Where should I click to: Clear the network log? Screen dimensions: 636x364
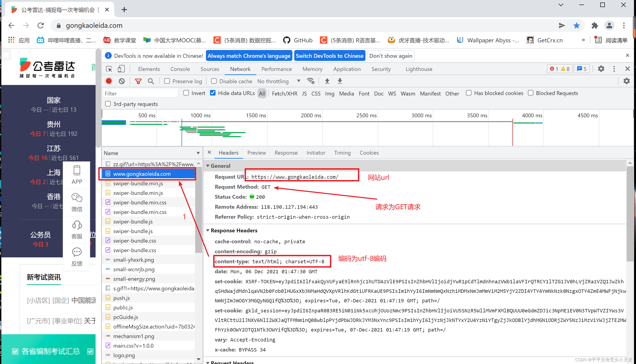(x=122, y=81)
